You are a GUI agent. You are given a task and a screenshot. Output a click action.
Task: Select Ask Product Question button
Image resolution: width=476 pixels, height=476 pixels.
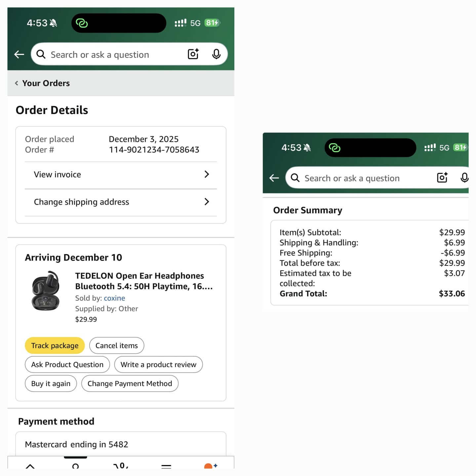click(67, 365)
